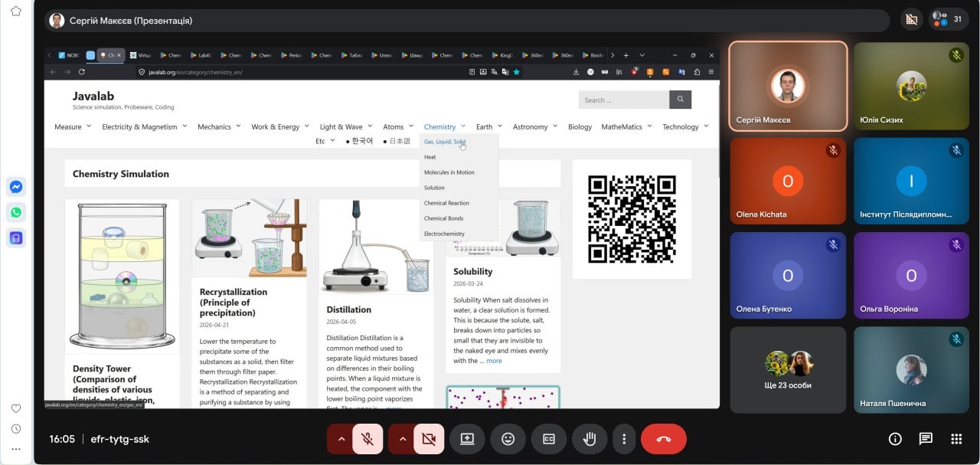980x465 pixels.
Task: Toggle the muted microphone button
Action: point(367,439)
